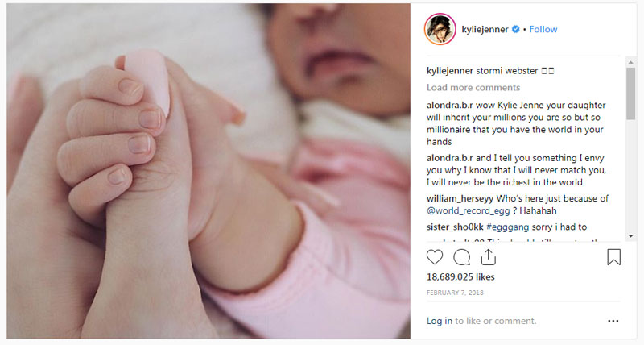Click the comments scrollbar up arrow
644x345 pixels.
[630, 62]
